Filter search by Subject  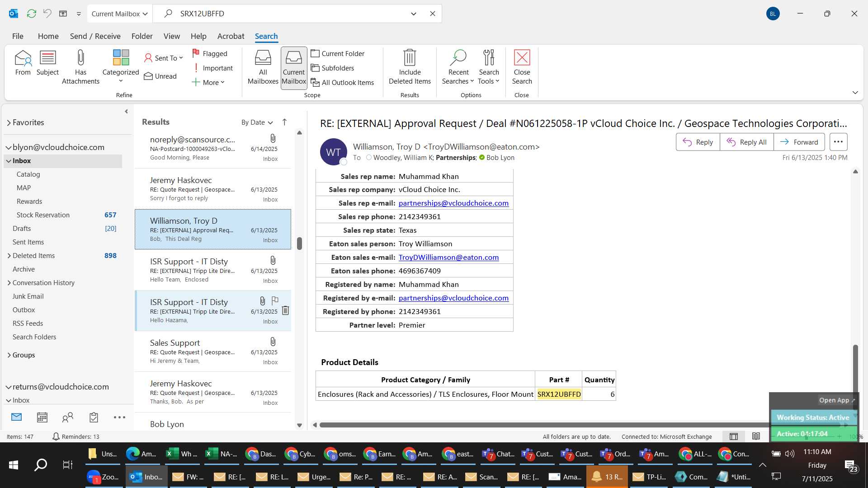47,63
